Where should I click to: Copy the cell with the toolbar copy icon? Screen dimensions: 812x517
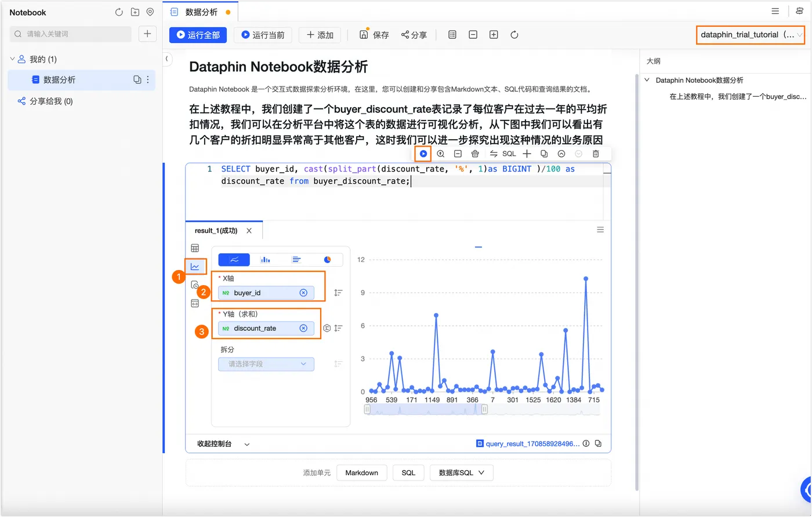pyautogui.click(x=544, y=154)
